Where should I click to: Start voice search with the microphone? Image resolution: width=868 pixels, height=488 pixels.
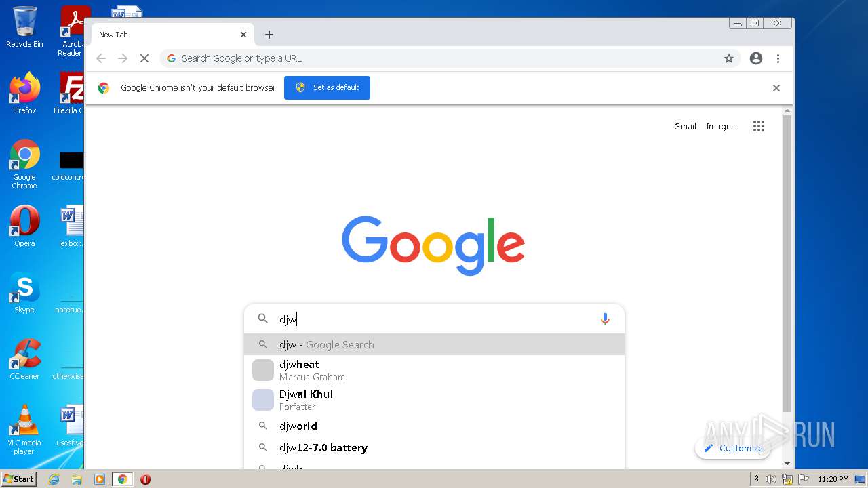tap(606, 319)
